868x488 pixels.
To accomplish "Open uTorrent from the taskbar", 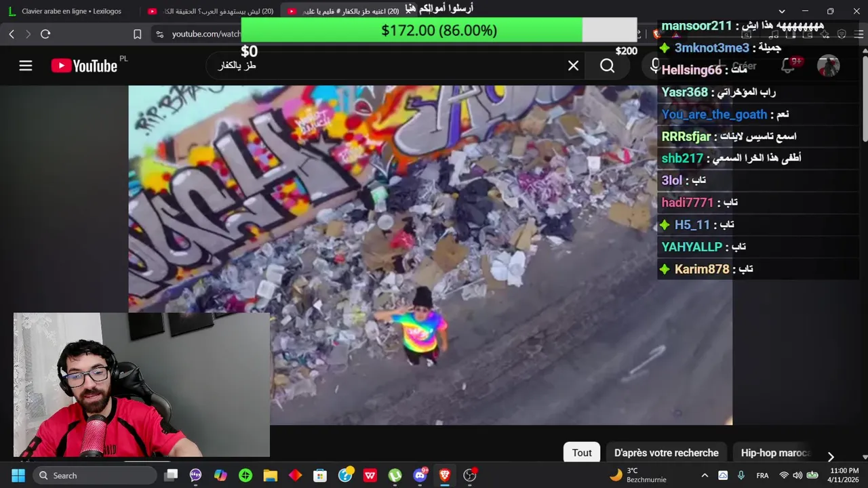I will pos(395,476).
